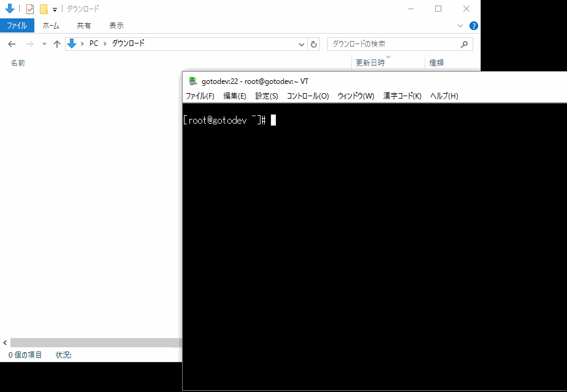Click the new folder quick access icon
567x392 pixels.
pos(44,9)
